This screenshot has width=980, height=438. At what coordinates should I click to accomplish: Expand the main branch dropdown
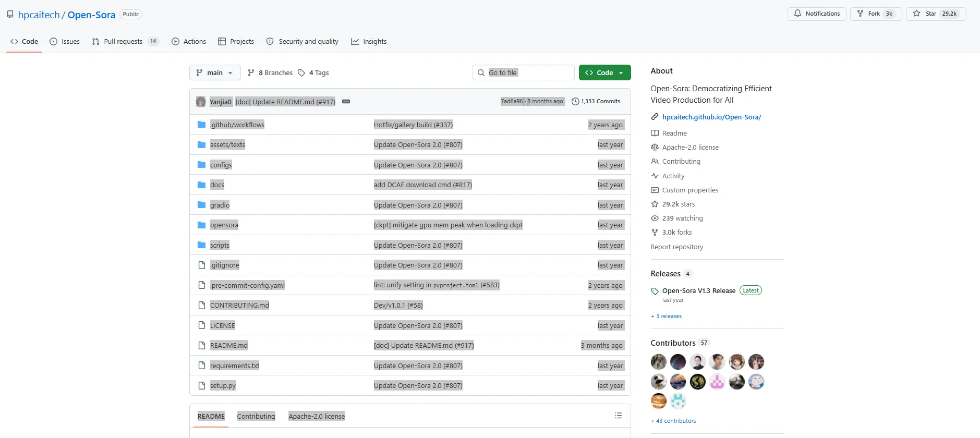tap(215, 73)
